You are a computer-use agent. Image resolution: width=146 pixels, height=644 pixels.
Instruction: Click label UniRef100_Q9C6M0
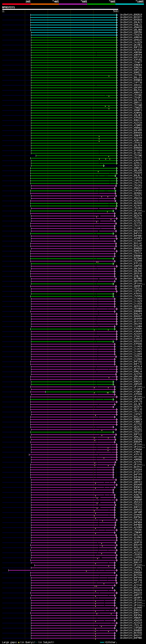131,88
